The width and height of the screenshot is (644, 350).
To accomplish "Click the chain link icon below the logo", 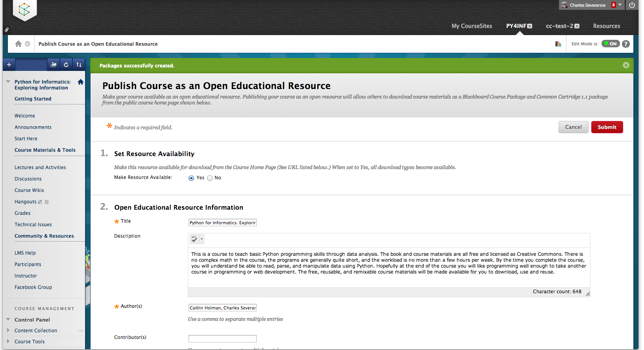I will (x=7, y=30).
